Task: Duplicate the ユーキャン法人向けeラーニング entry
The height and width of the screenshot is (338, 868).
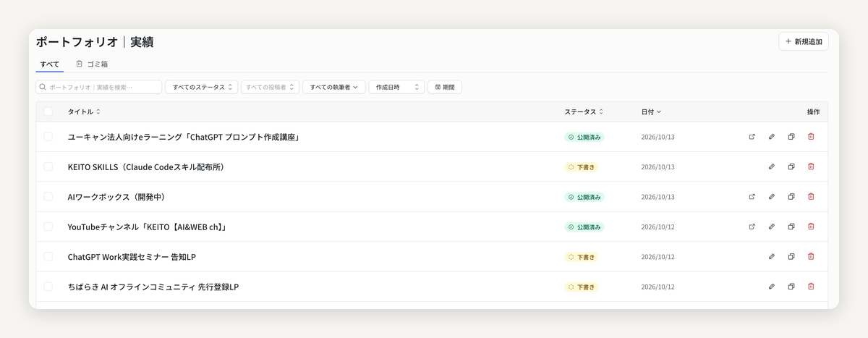Action: point(791,136)
